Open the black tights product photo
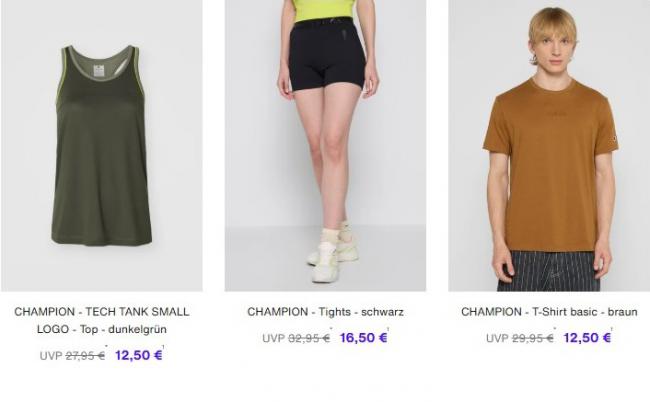The image size is (650, 402). point(325,145)
